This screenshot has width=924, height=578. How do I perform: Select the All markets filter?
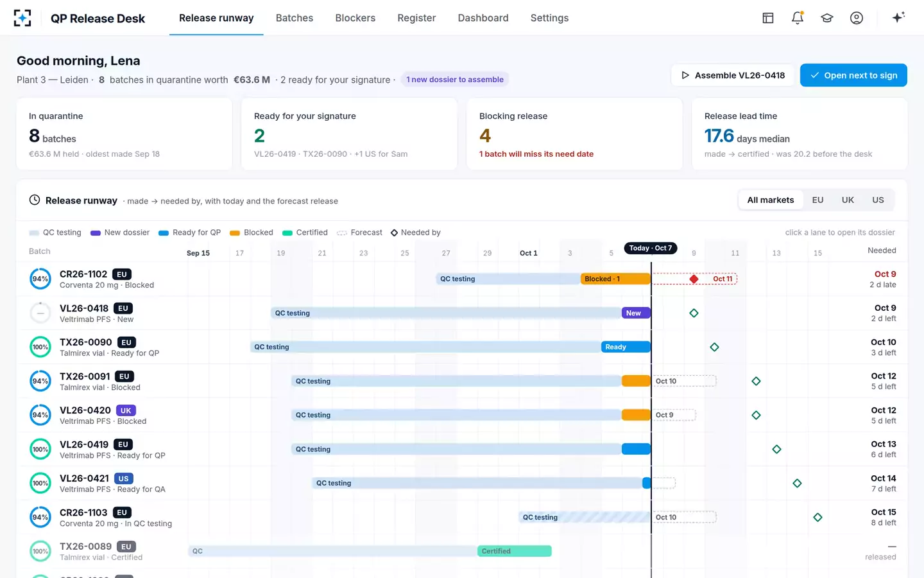[771, 200]
